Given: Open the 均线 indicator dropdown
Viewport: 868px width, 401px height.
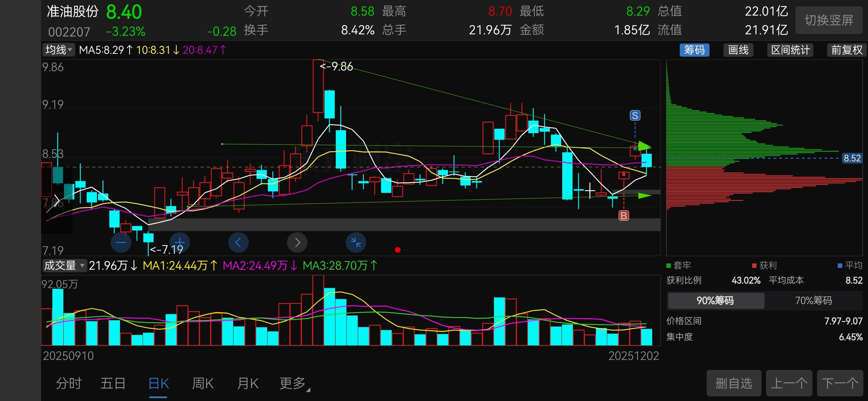Looking at the screenshot, I should (x=59, y=50).
